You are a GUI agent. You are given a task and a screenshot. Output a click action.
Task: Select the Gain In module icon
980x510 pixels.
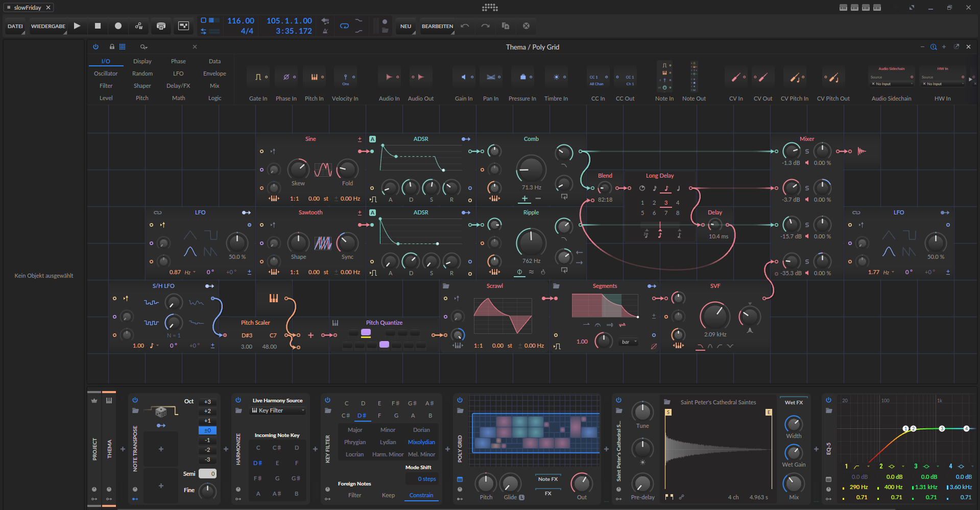point(464,77)
